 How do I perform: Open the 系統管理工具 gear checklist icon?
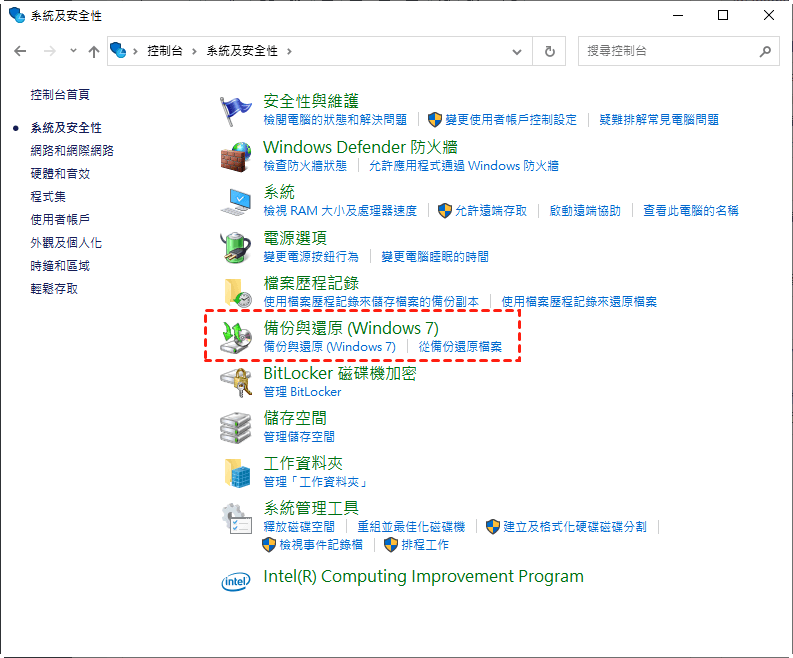click(x=237, y=518)
